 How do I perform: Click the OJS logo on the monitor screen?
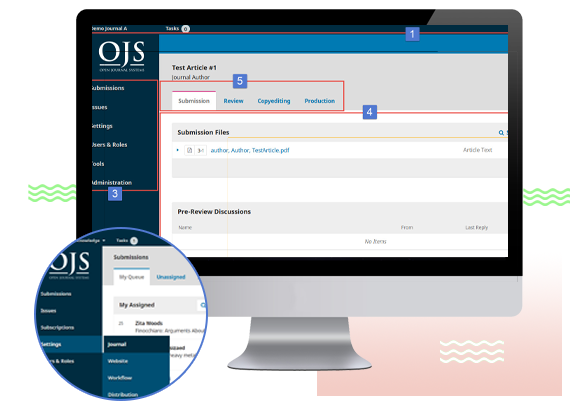click(122, 56)
